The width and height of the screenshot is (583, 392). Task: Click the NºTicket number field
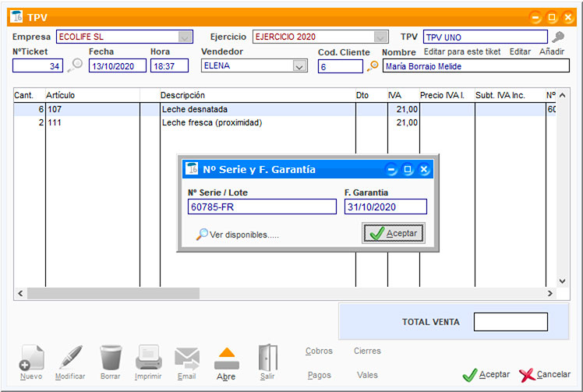point(37,65)
